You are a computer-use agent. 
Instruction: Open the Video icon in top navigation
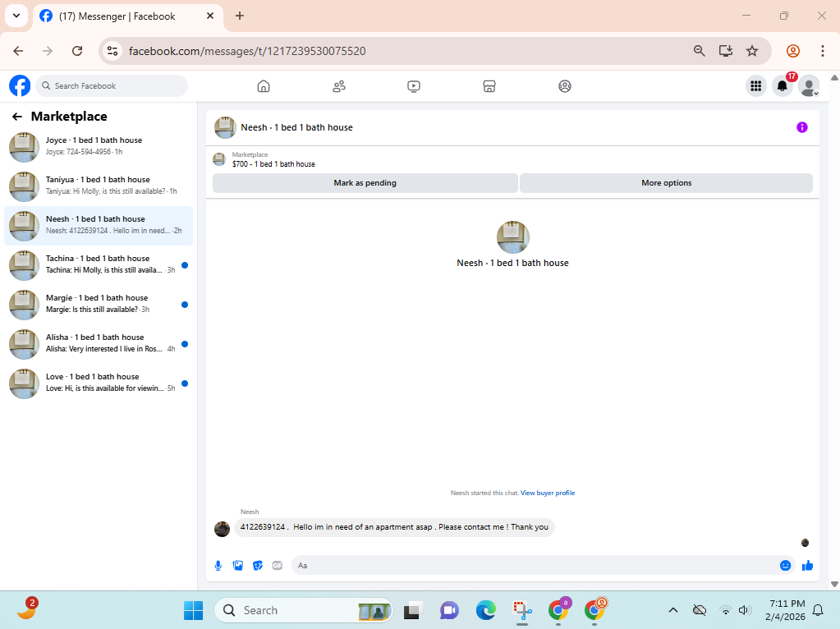pyautogui.click(x=414, y=86)
